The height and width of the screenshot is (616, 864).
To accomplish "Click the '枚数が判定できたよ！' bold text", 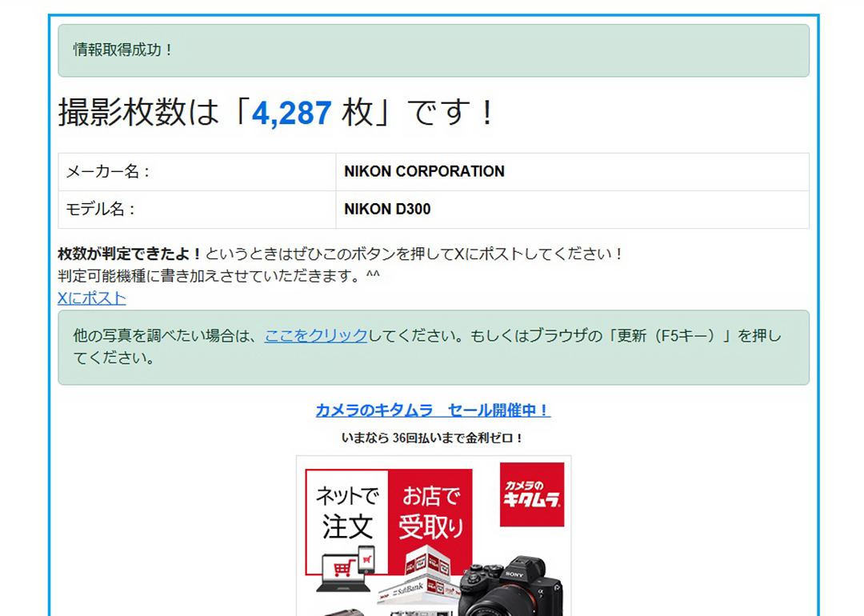I will coord(130,254).
